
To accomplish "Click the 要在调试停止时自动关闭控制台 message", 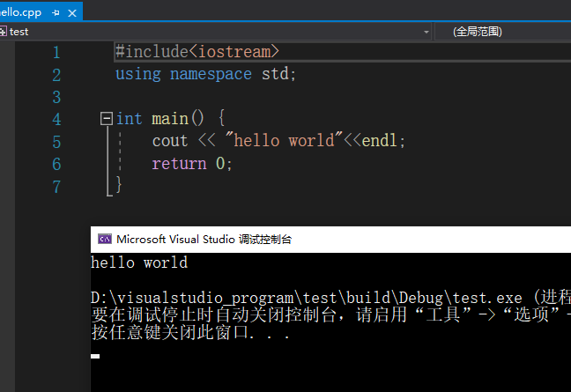I will 330,315.
